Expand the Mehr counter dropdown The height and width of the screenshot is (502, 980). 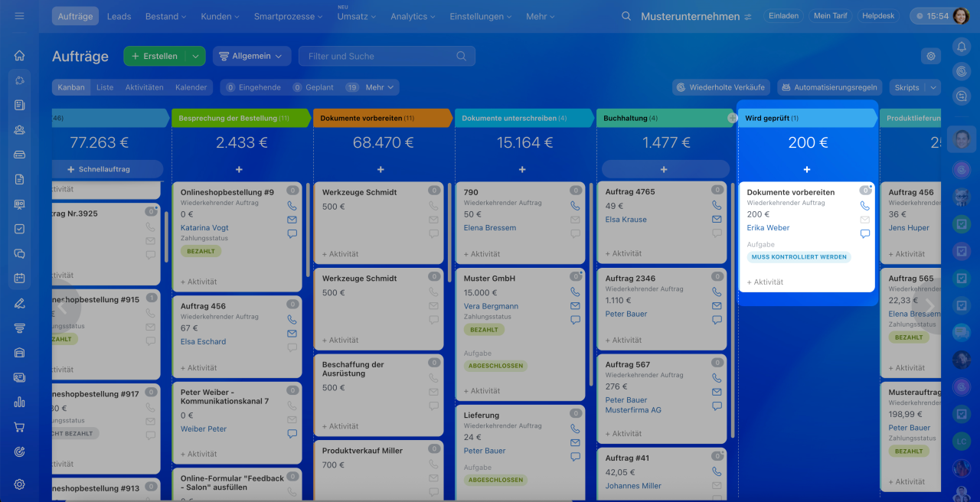[380, 87]
